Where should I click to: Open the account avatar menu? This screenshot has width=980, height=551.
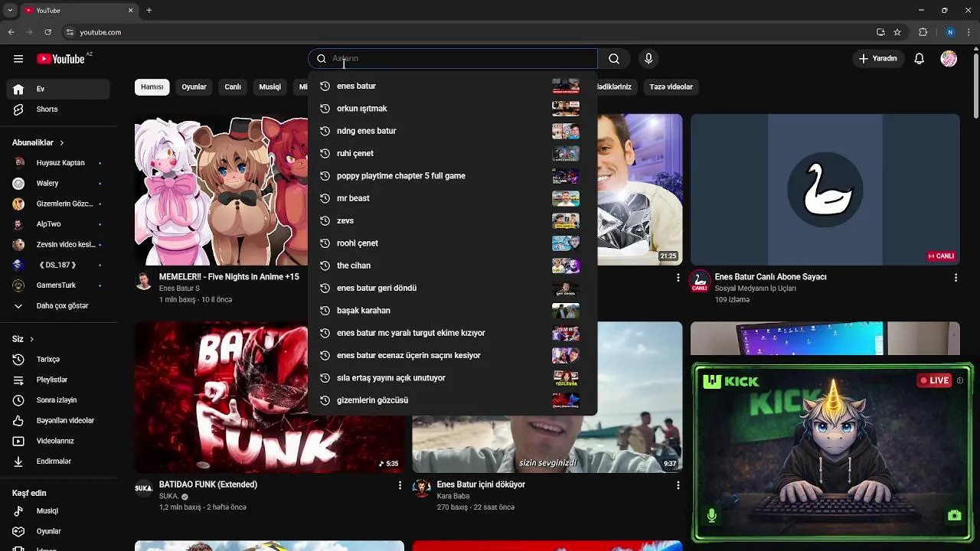pos(949,59)
